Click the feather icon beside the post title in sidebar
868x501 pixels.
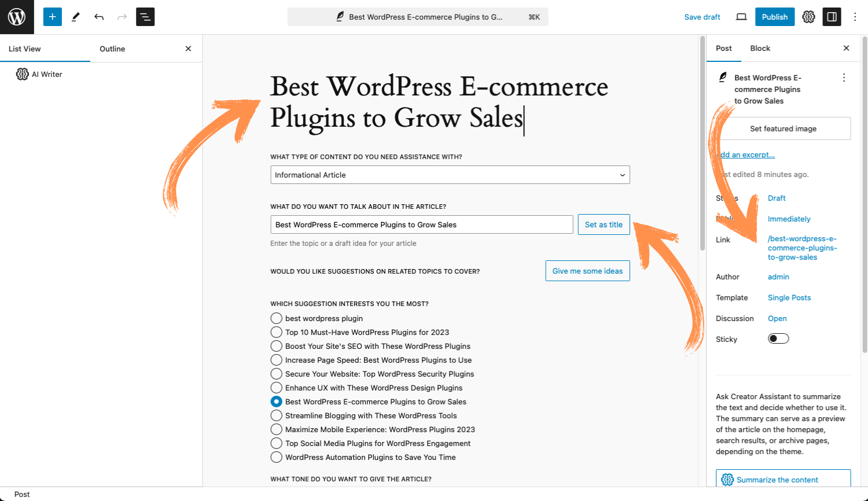click(722, 77)
